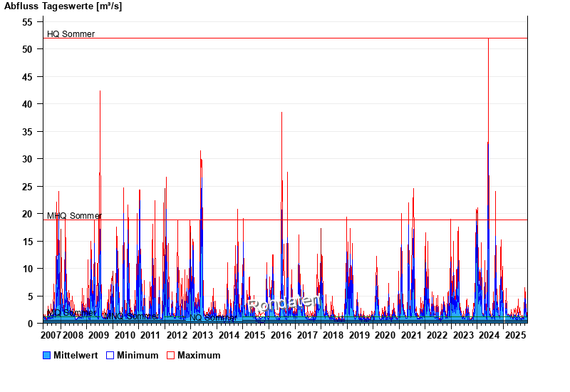Viewport: 570px width, 392px height.
Task: Click the HQ Sommer line label
Action: pyautogui.click(x=71, y=33)
